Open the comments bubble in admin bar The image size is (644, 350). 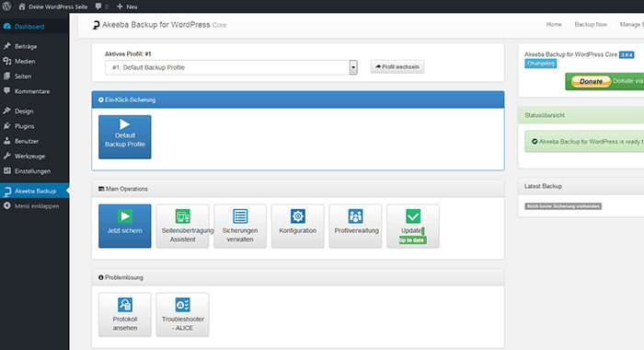tap(101, 6)
